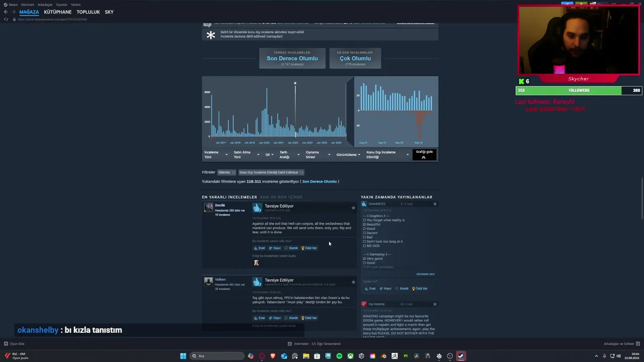Click Oui Homme's thumbs-down review icon
The height and width of the screenshot is (362, 644).
364,304
